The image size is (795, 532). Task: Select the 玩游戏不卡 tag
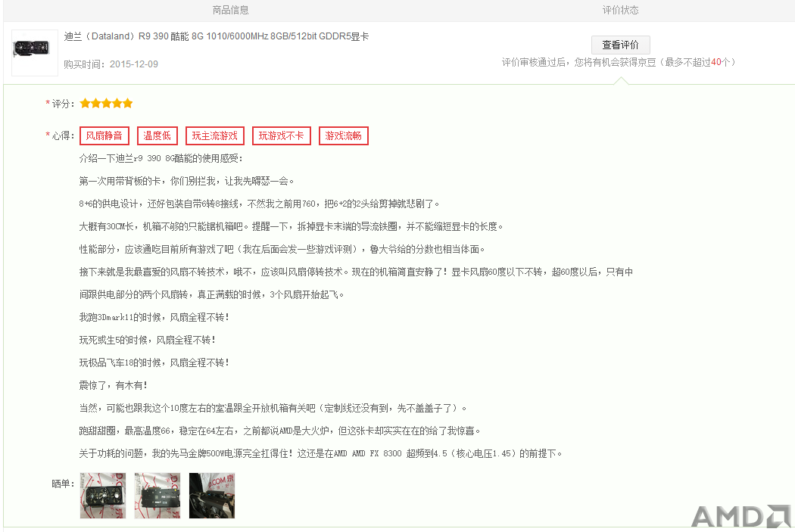coord(282,135)
